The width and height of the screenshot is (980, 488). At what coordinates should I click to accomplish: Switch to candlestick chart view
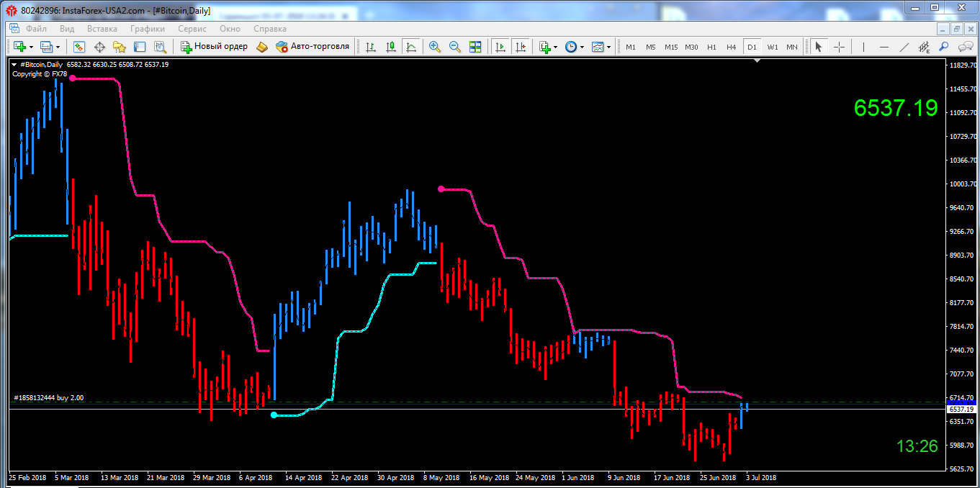point(391,47)
